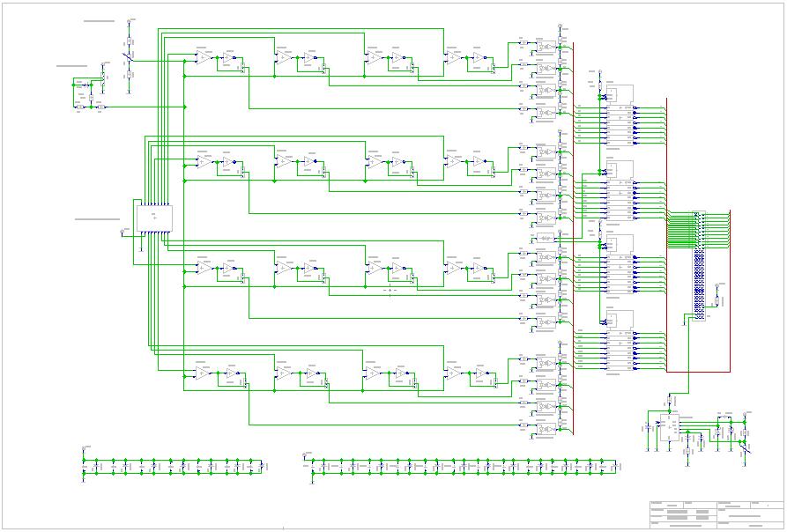Click the title block in the bottom-right corner
This screenshot has width=787, height=532.
click(716, 514)
